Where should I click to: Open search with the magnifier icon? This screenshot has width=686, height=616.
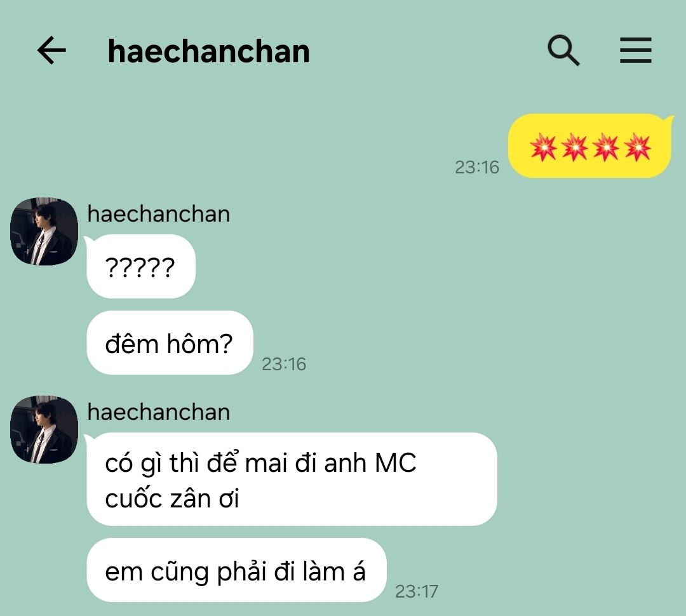563,50
